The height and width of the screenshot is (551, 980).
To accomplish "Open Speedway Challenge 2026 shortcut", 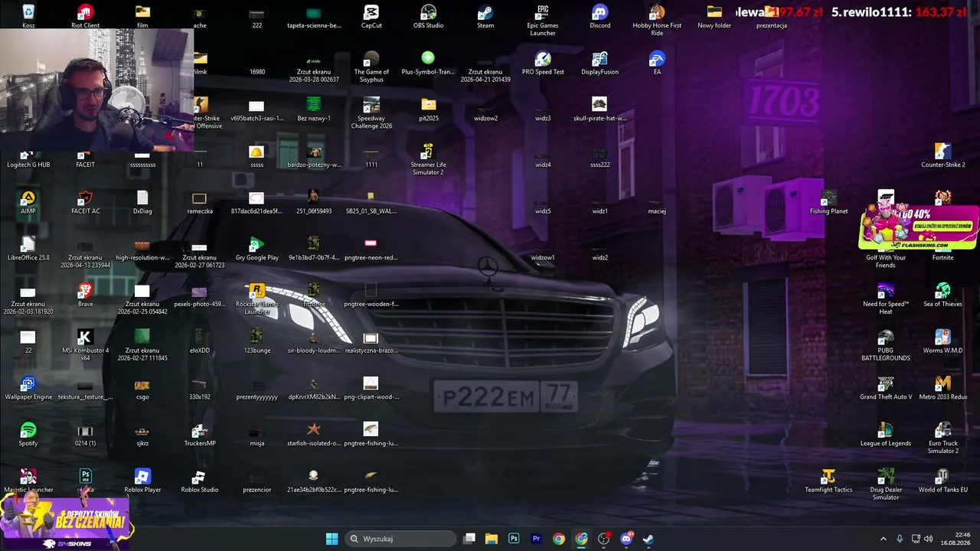I will click(371, 113).
